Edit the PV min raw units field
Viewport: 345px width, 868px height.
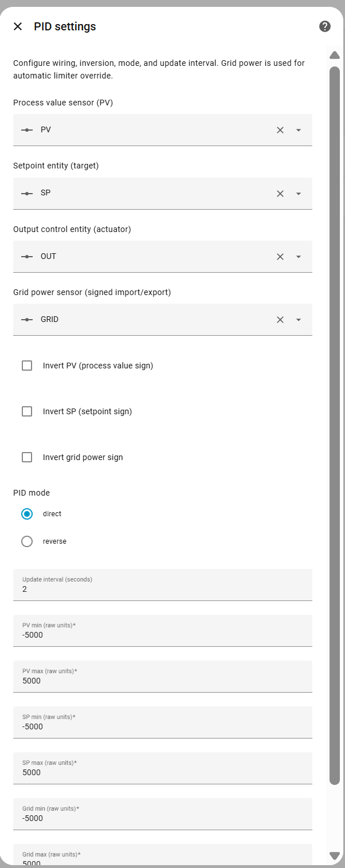click(163, 631)
